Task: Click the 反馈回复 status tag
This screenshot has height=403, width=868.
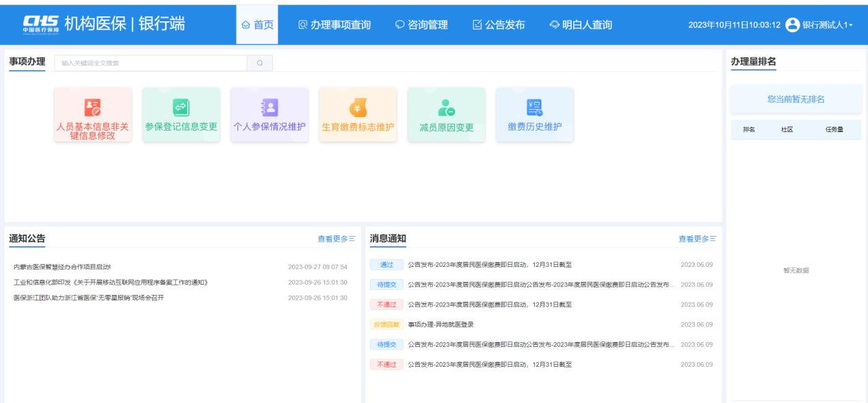Action: 386,324
